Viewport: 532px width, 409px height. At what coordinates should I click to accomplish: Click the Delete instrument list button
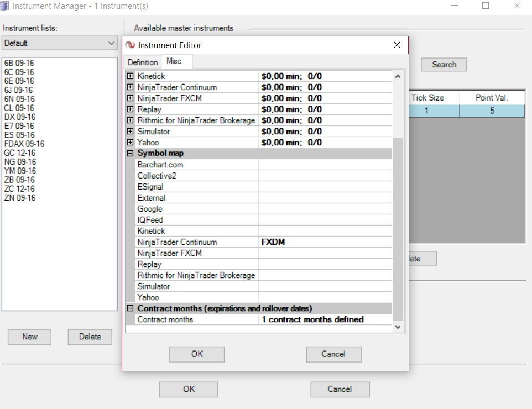[x=90, y=337]
